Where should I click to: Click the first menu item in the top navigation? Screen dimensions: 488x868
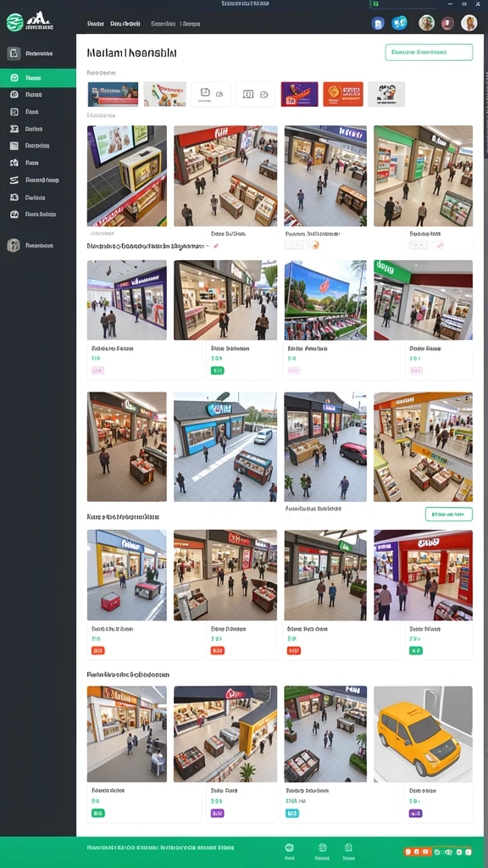(96, 24)
